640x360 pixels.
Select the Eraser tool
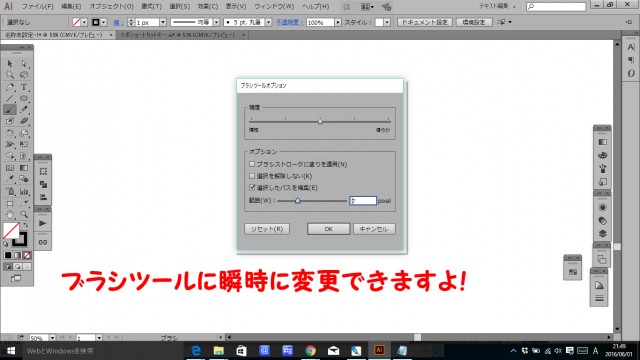tap(24, 121)
